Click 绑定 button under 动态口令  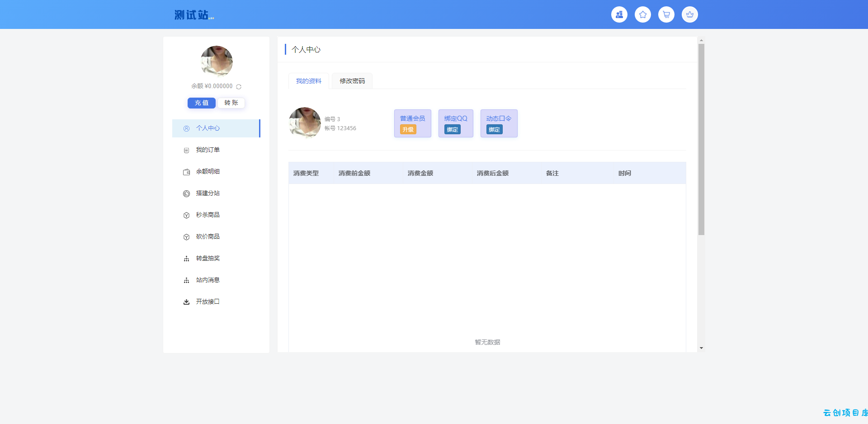(495, 130)
